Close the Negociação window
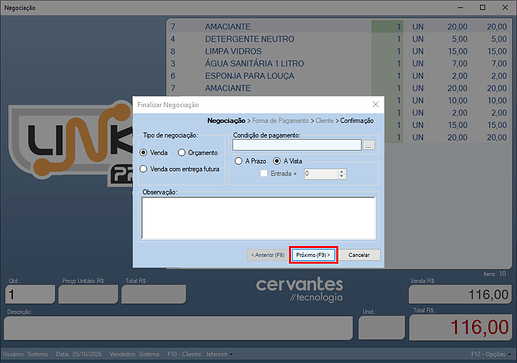Viewport: 517px width, 363px height. point(505,7)
